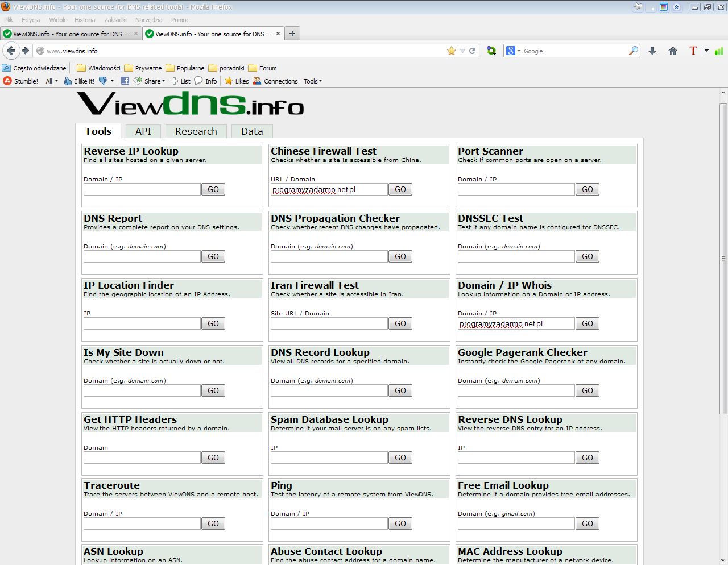Click the search magnifier icon in Google box

[x=634, y=51]
